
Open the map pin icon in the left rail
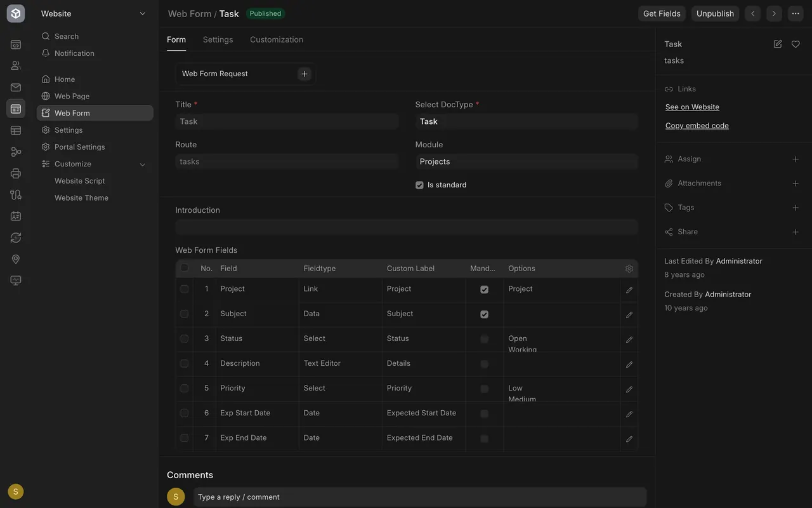pos(16,259)
